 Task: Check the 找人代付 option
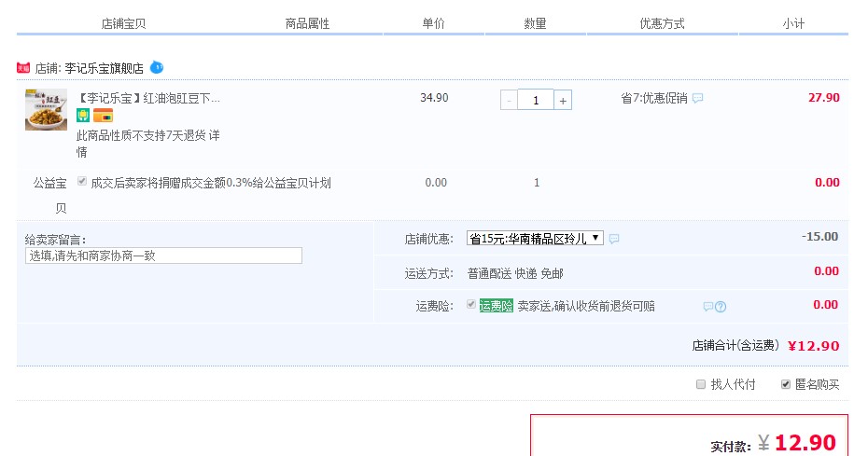[x=701, y=384]
